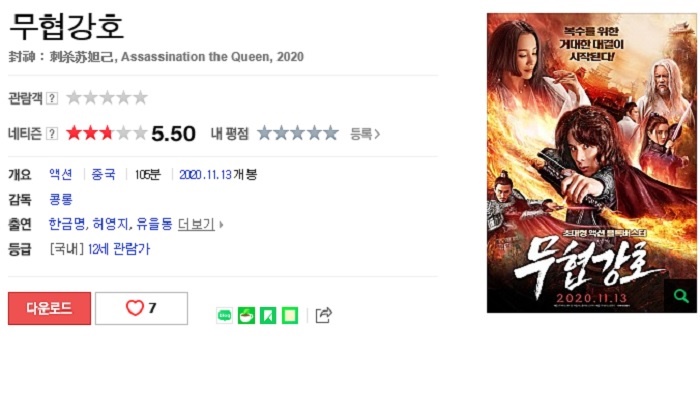Image resolution: width=700 pixels, height=400 pixels.
Task: Share to Naver Blog icon
Action: [x=226, y=316]
